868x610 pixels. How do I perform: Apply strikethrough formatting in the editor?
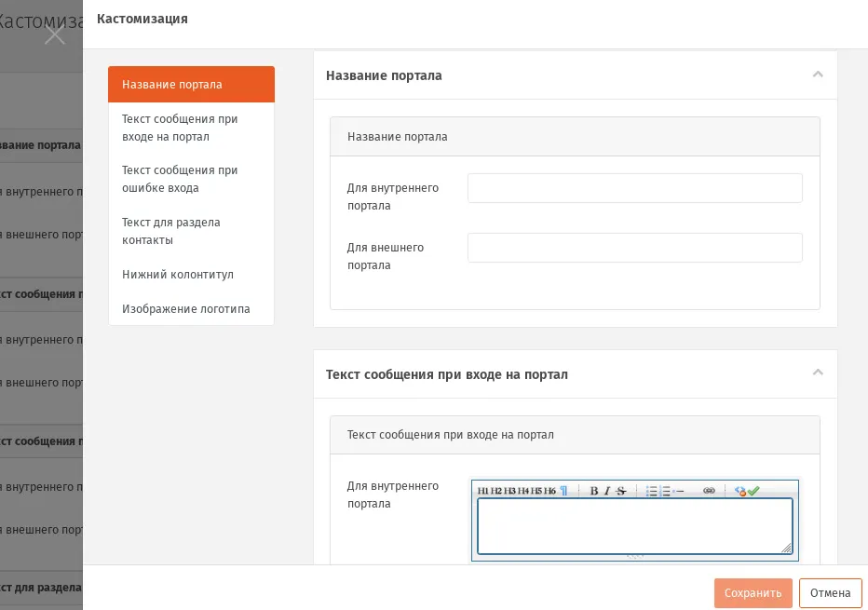621,491
